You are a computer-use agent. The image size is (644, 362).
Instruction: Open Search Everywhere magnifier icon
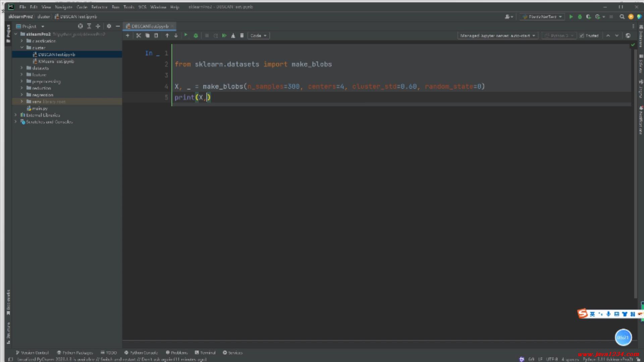click(x=622, y=17)
